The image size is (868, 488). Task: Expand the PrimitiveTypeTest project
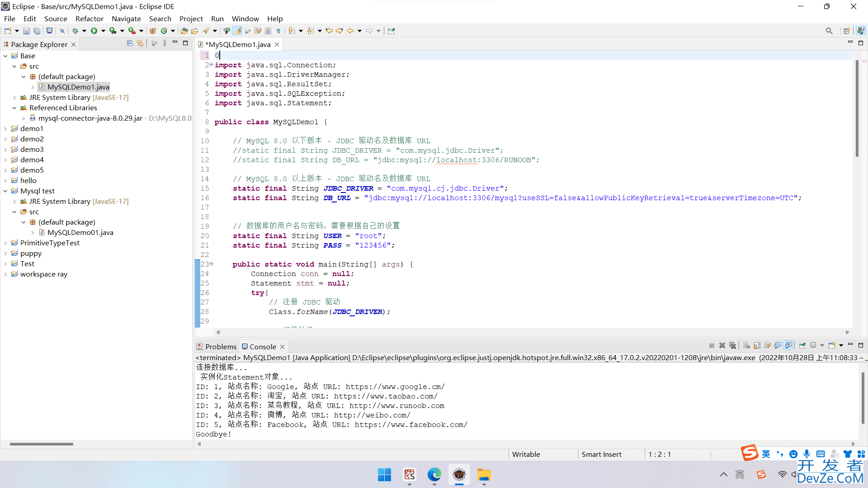5,243
